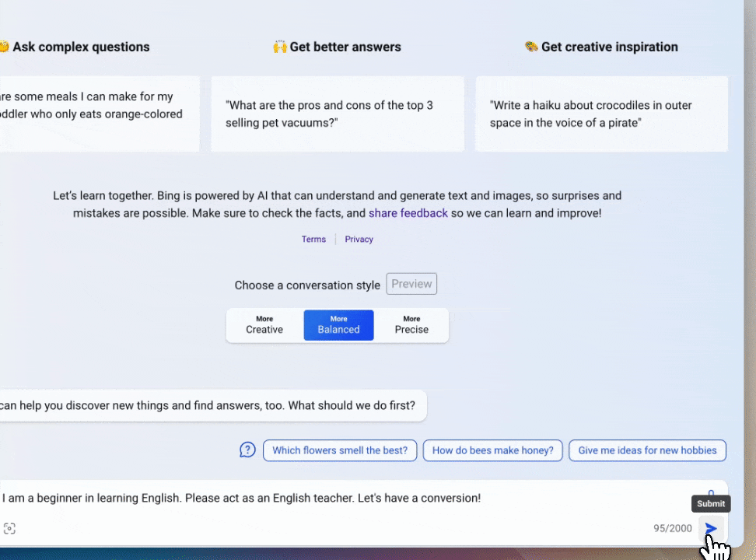Viewport: 756px width, 560px height.
Task: Select More Balanced conversation style
Action: click(338, 325)
